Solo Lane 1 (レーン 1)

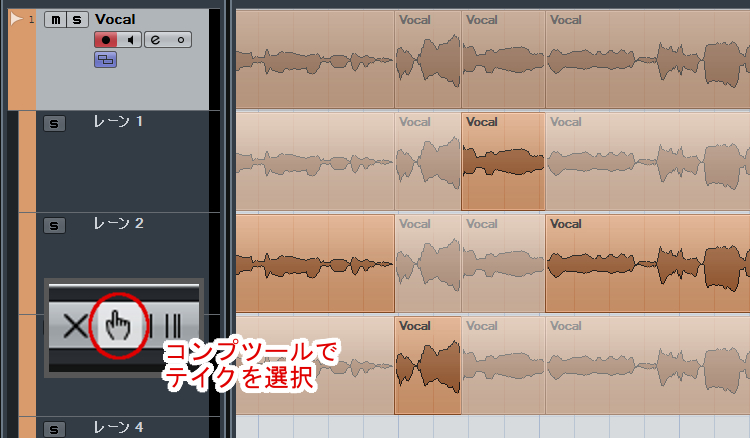(x=54, y=124)
